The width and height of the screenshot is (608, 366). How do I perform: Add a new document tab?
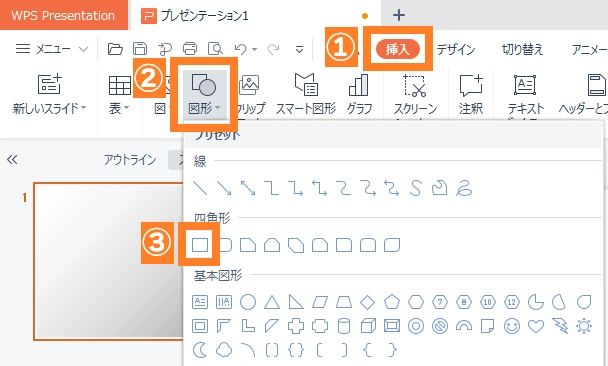(x=399, y=15)
